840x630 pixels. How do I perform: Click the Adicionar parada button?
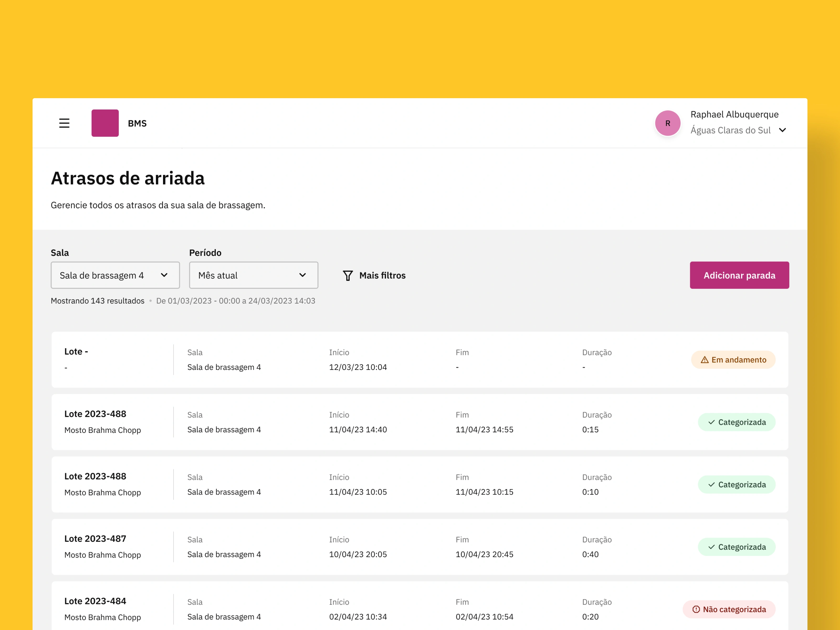click(x=739, y=275)
